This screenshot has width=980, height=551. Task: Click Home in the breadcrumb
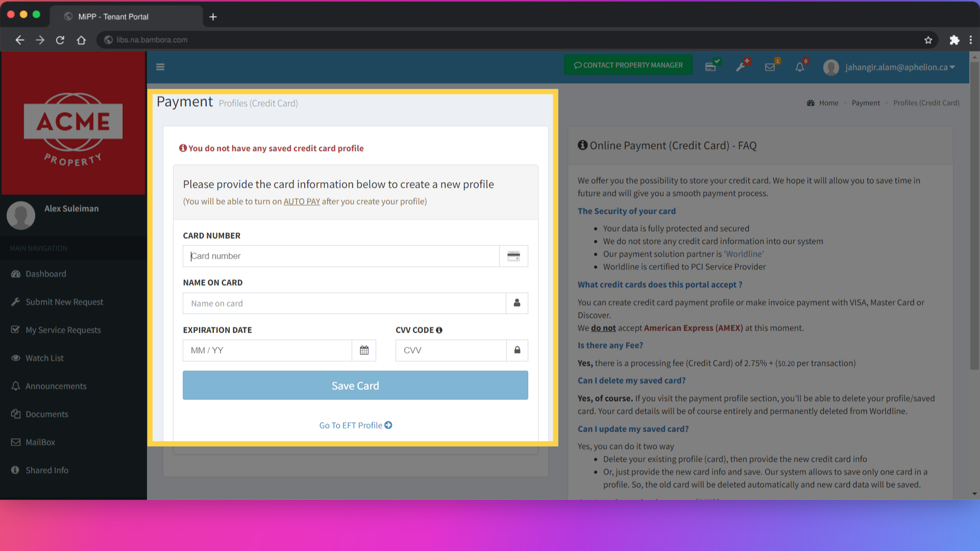(828, 103)
